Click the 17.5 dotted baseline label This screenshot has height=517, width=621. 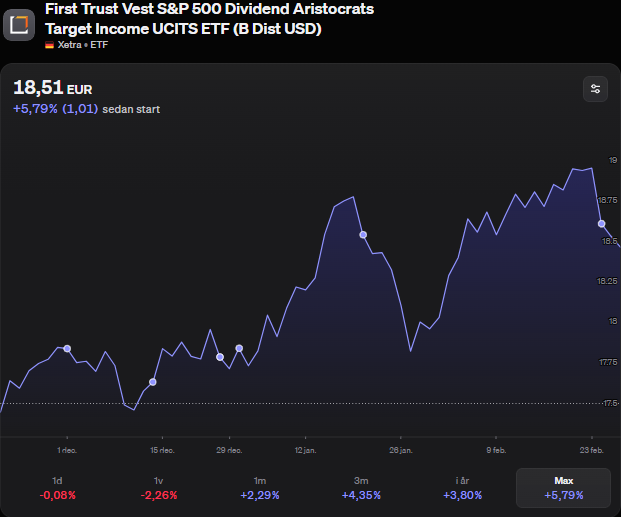(610, 403)
